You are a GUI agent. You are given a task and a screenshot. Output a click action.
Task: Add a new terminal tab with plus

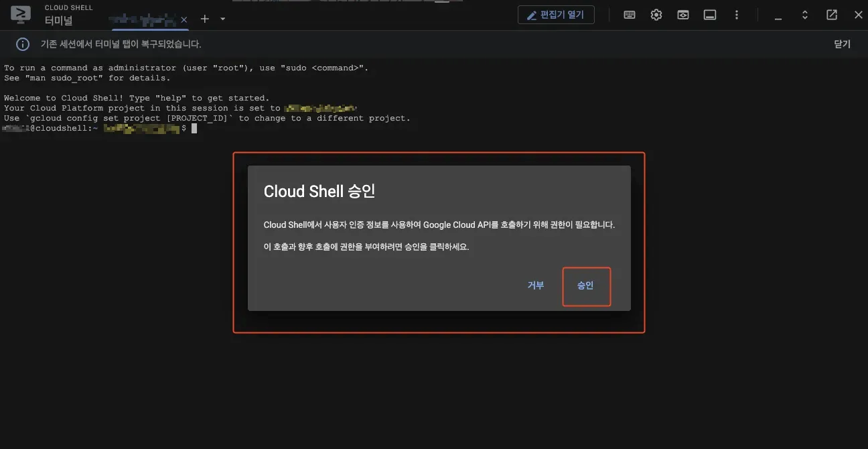[x=205, y=19]
